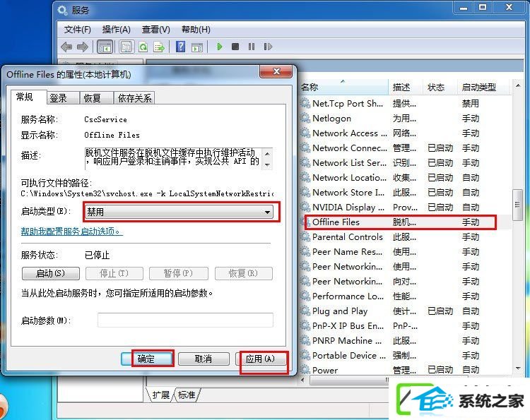
Task: Sort services by 启动类型 column header
Action: tap(483, 87)
